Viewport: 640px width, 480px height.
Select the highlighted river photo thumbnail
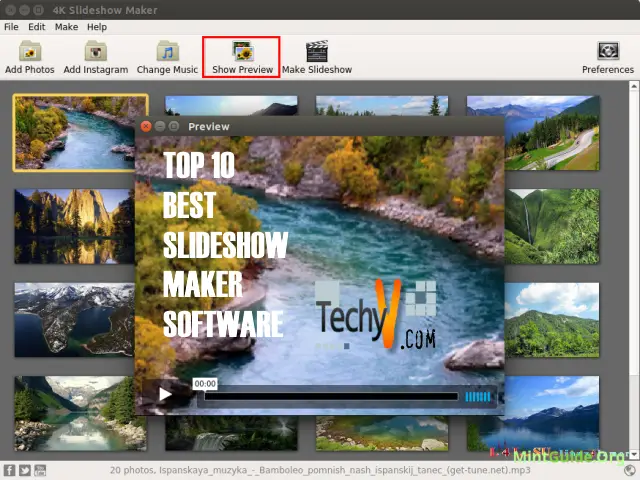point(74,133)
